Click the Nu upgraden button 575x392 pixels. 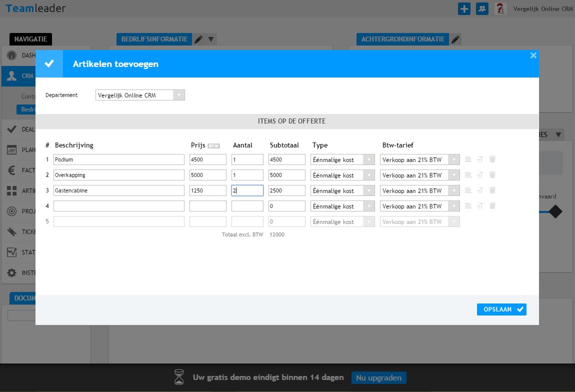click(378, 377)
